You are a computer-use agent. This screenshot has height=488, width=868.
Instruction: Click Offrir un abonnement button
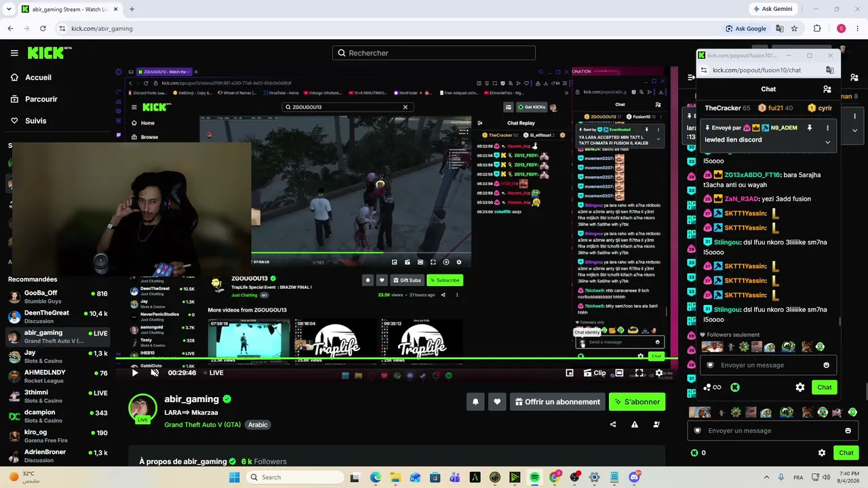tap(557, 402)
